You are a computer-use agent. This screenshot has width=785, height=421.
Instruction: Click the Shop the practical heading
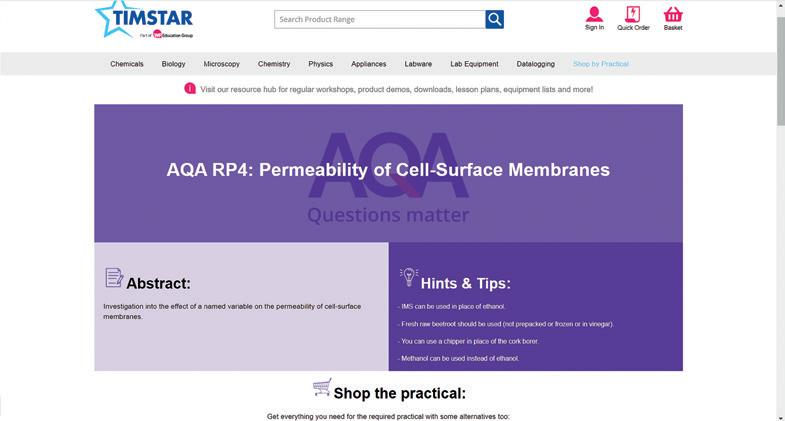[x=400, y=393]
